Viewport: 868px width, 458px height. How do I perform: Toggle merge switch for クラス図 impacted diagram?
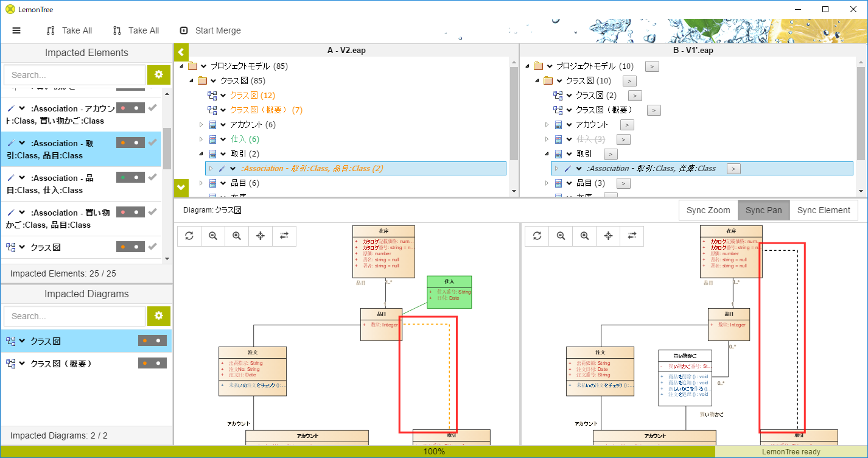click(152, 340)
